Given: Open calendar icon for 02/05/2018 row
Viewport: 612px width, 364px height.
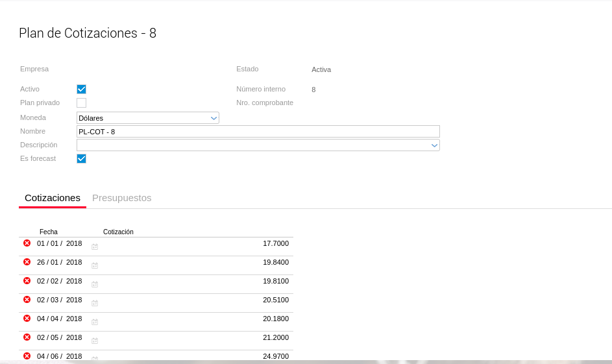Looking at the screenshot, I should [95, 341].
